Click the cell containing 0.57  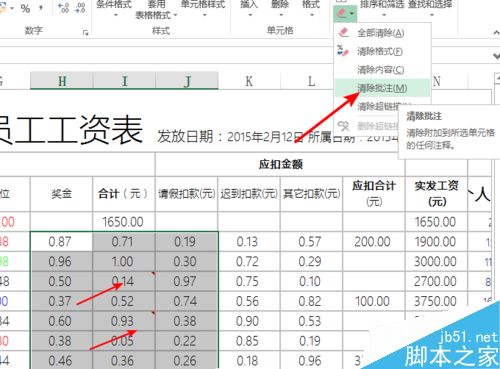(311, 242)
